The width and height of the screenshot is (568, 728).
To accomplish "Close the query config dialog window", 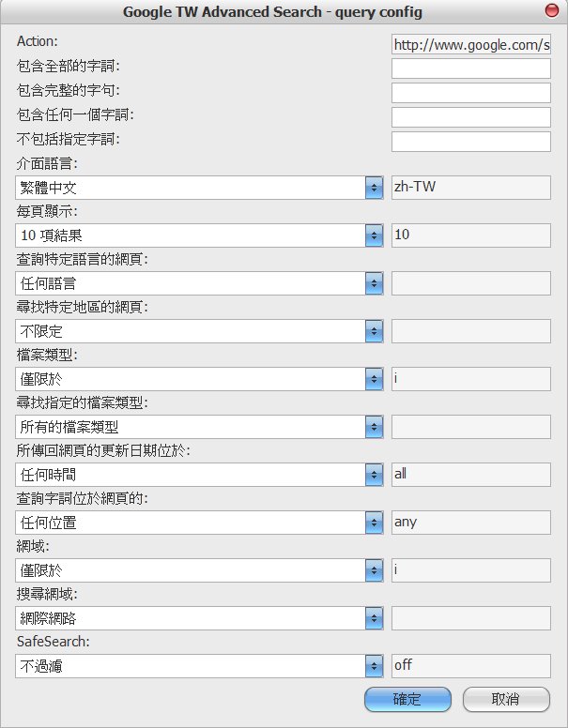I will tap(551, 11).
